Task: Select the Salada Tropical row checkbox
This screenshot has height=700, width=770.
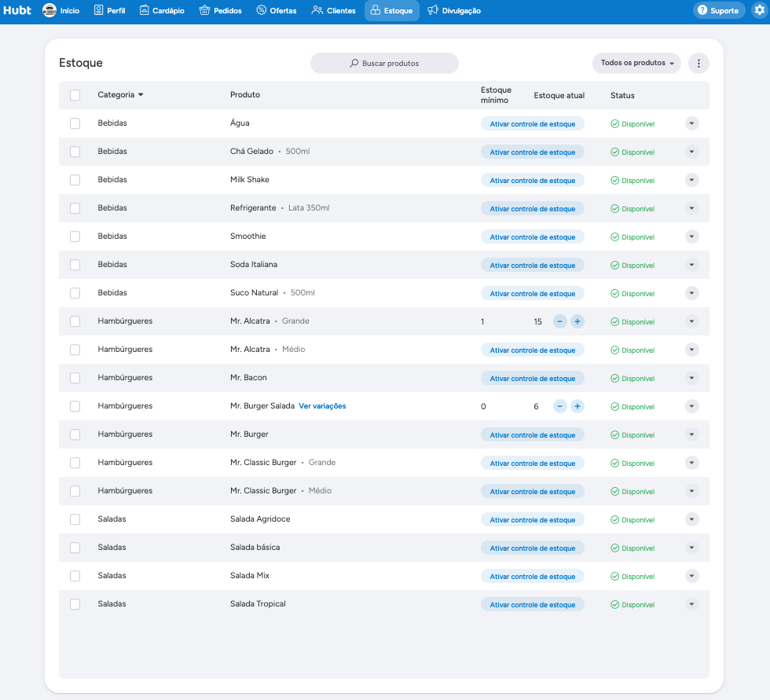Action: coord(75,604)
